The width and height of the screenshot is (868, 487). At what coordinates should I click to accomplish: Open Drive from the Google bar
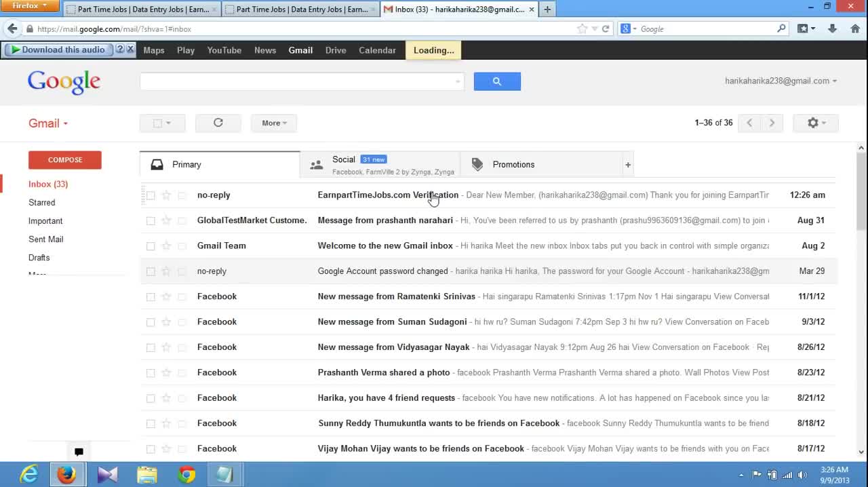coord(336,50)
